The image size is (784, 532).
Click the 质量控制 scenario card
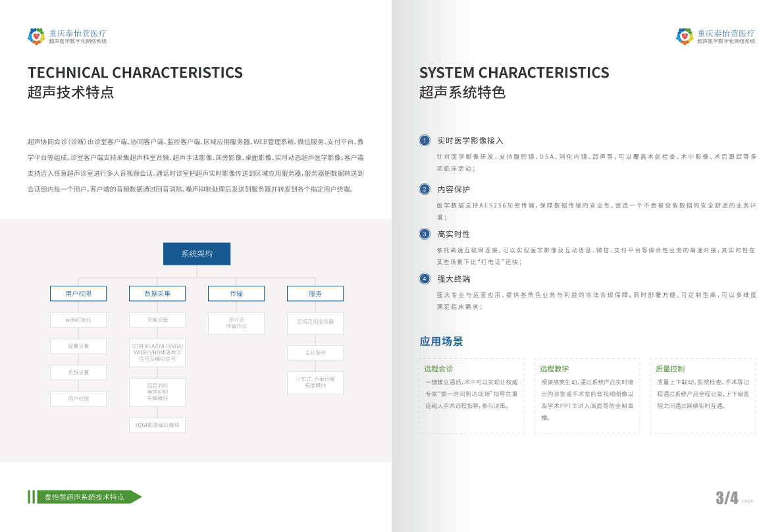click(x=702, y=395)
